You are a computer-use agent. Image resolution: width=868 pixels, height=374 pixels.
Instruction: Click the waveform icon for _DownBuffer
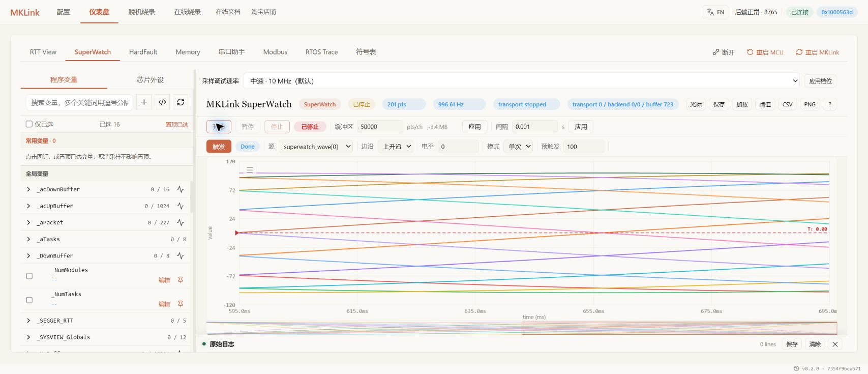coord(181,256)
